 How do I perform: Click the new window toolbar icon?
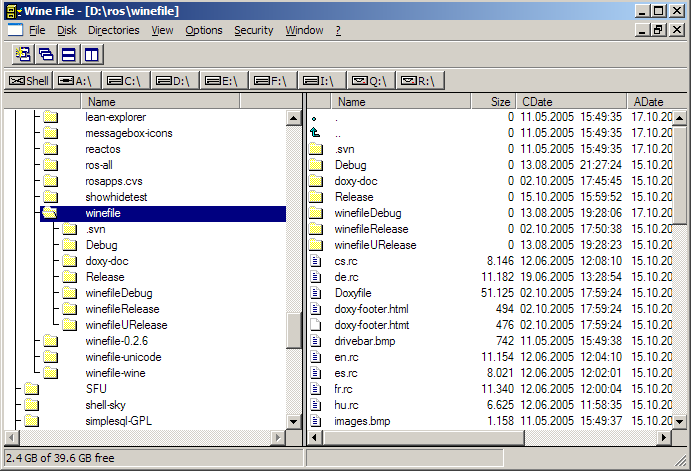[24, 55]
